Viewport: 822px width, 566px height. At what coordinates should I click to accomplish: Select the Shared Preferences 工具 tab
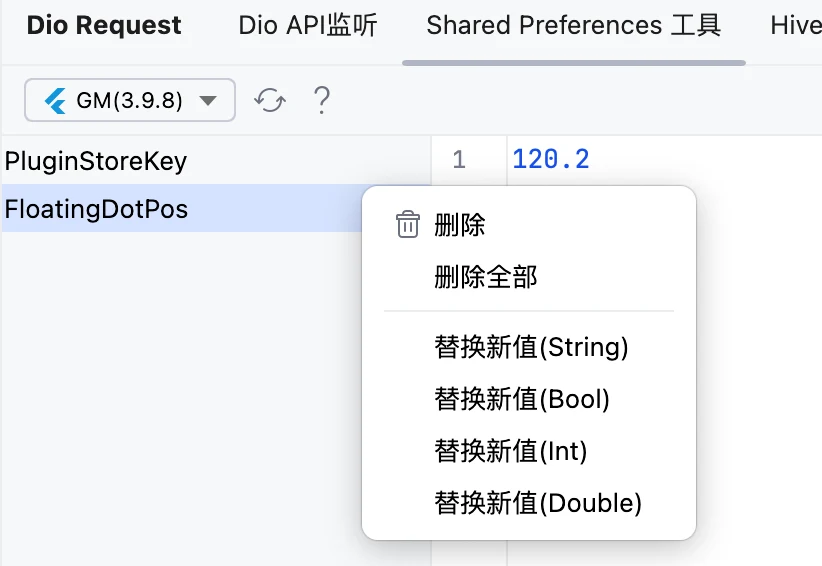[574, 25]
